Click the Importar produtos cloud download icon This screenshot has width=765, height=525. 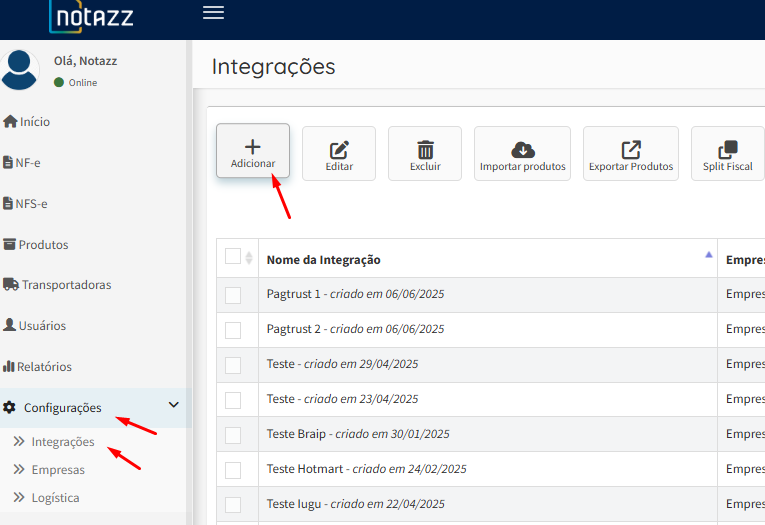[x=522, y=150]
